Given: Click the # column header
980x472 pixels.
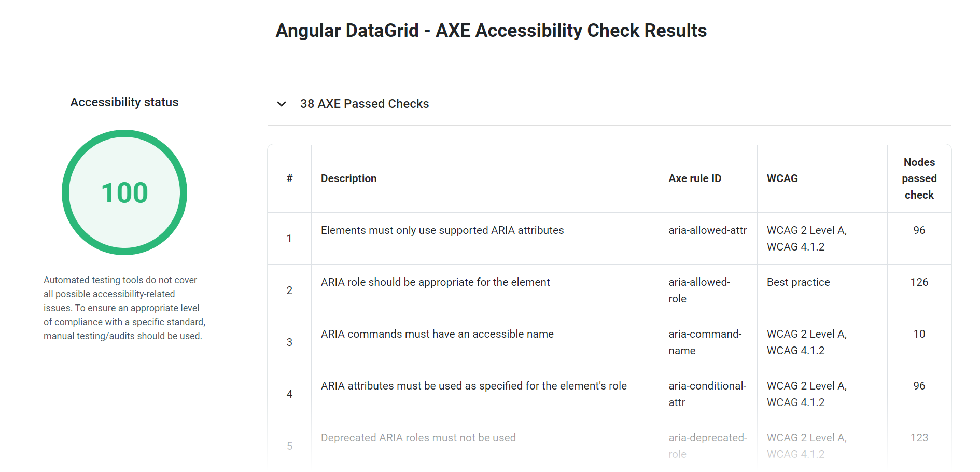Looking at the screenshot, I should (289, 178).
